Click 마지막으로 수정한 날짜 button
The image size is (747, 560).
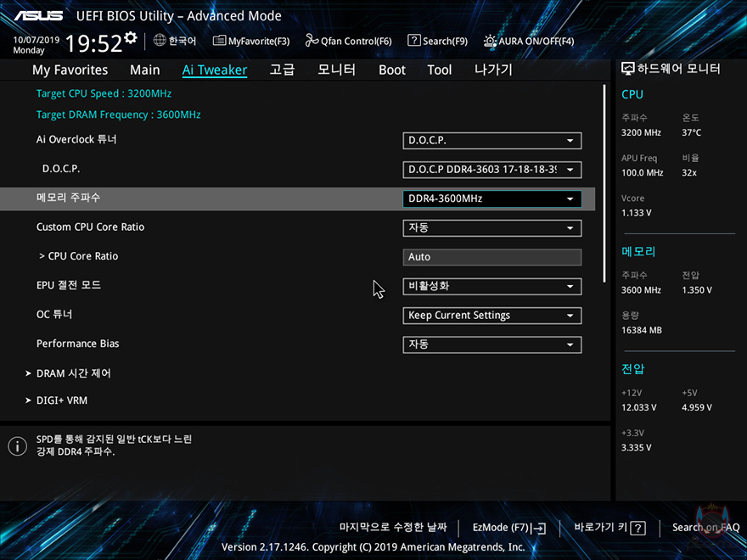pyautogui.click(x=393, y=527)
